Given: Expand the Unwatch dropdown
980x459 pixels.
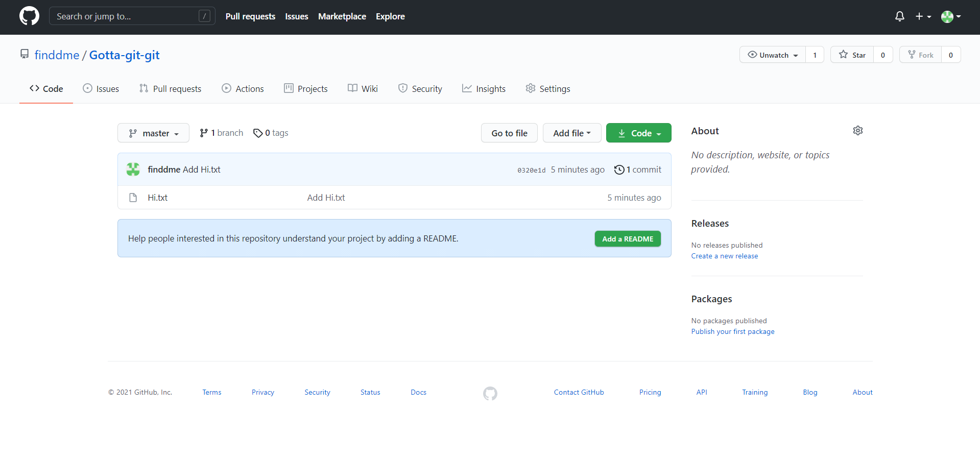Looking at the screenshot, I should [x=773, y=55].
